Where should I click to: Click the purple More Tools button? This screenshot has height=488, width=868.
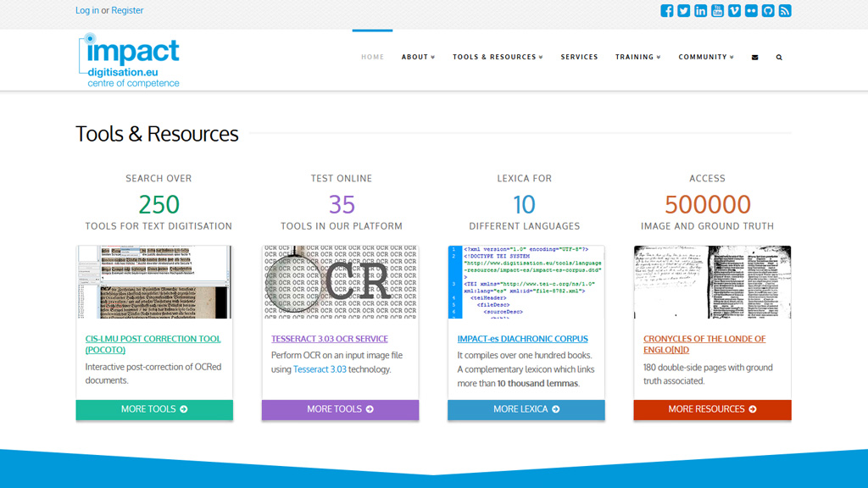(x=341, y=409)
